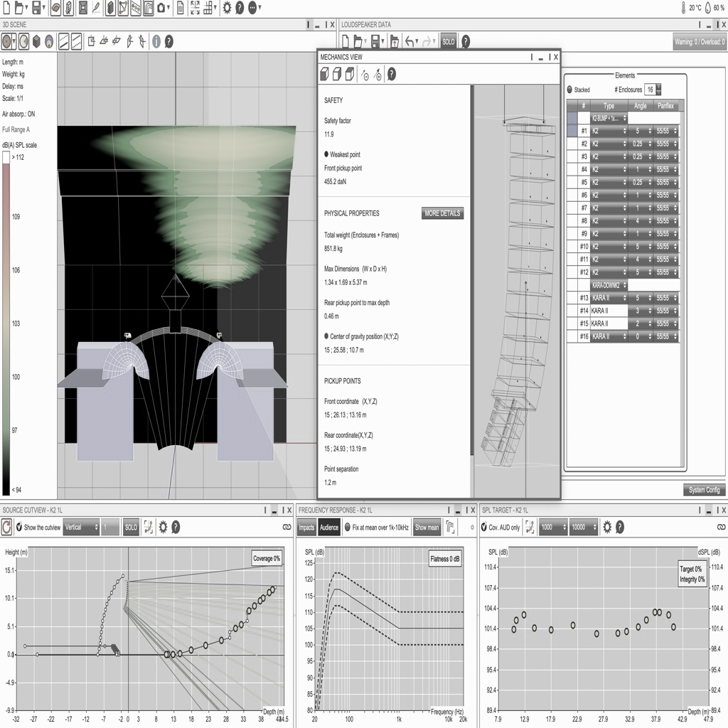Screen dimensions: 728x728
Task: Click the System Config button
Action: pyautogui.click(x=704, y=490)
